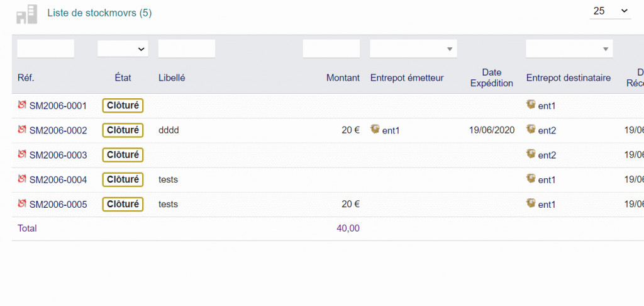The image size is (644, 306).
Task: Sort by the Réf. column header
Action: [x=26, y=78]
